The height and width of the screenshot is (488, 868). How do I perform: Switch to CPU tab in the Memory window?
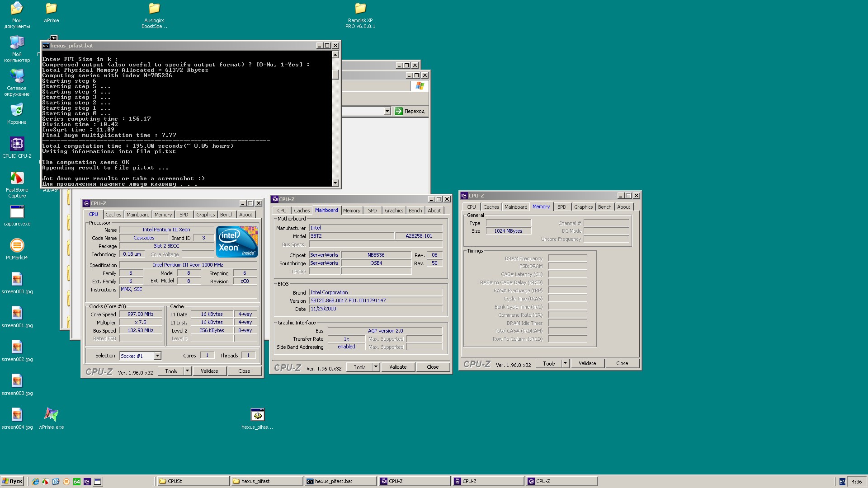[x=471, y=207]
